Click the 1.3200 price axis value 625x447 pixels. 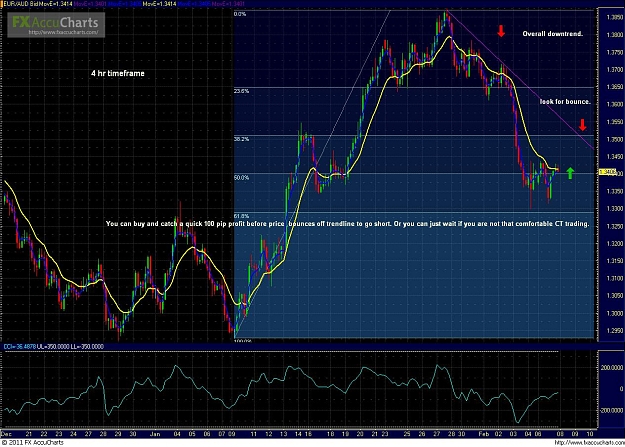coord(614,244)
